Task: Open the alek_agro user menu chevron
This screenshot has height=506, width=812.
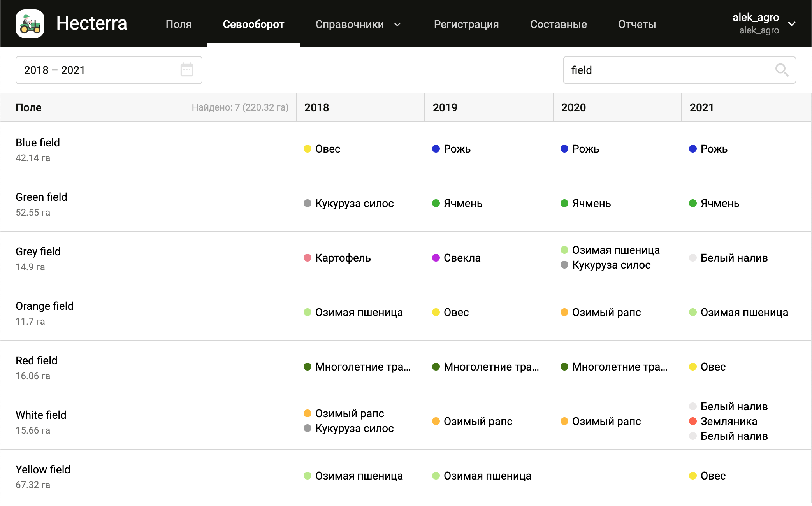Action: (792, 24)
